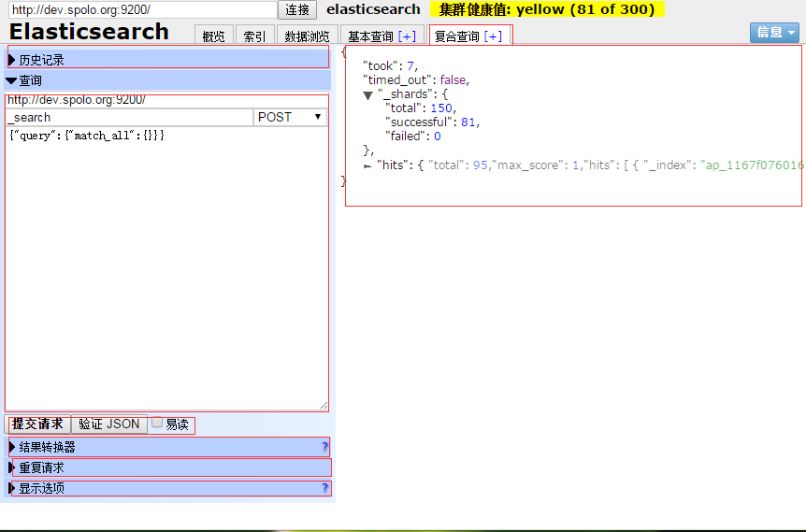Click the cluster health yellow status label
Image resolution: width=806 pixels, height=532 pixels.
point(546,9)
